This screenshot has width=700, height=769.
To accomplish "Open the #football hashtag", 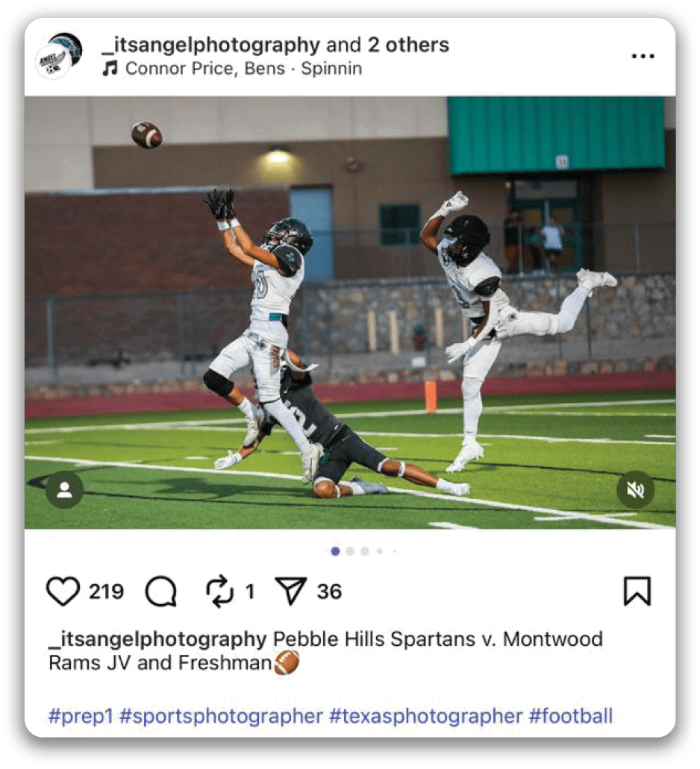I will click(571, 716).
